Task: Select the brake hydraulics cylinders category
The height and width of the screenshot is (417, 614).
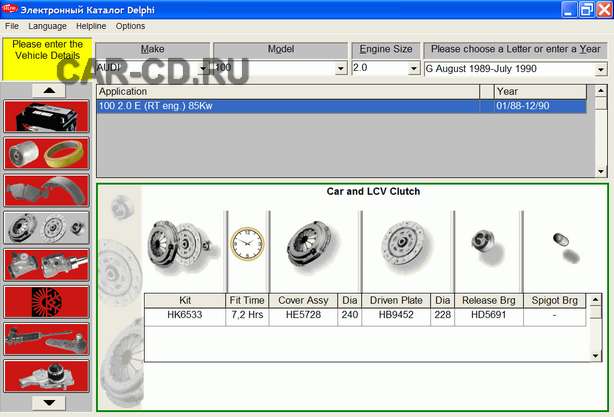Action: coord(47,265)
